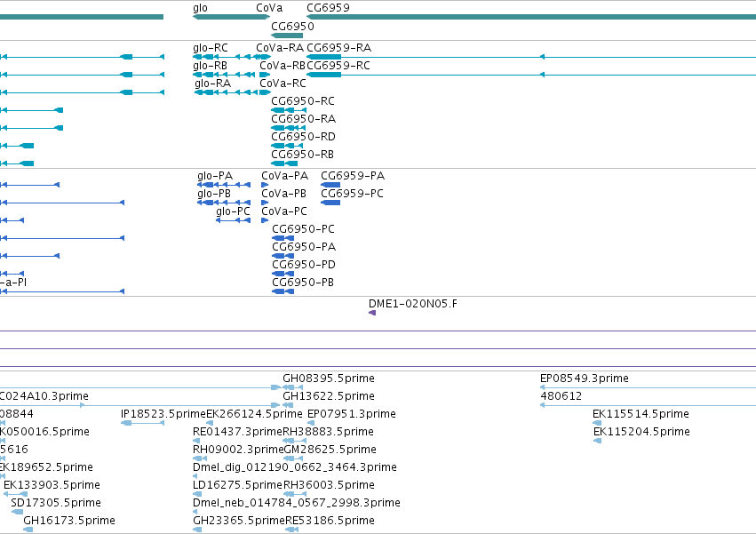
Task: Click the GH16173.5prime EST label
Action: pyautogui.click(x=69, y=521)
